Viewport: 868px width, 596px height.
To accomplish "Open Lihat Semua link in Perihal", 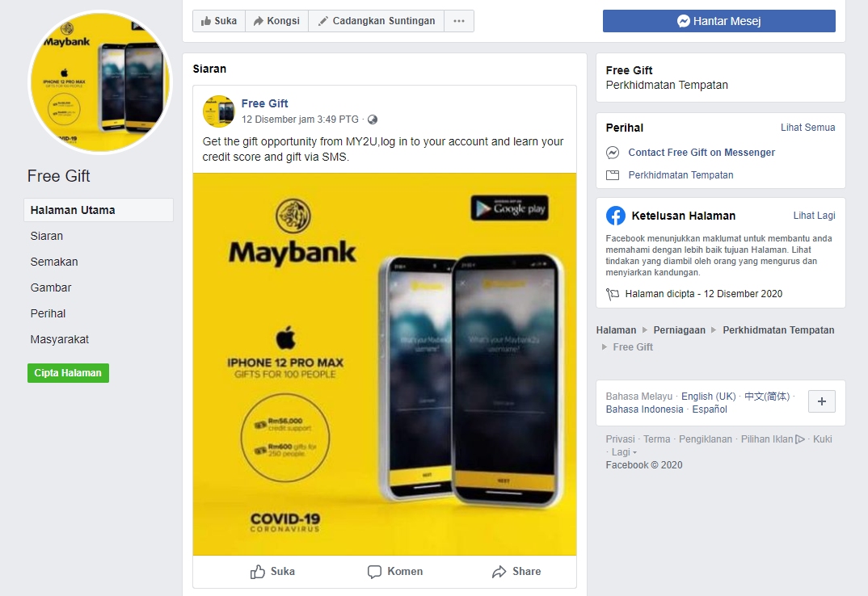I will (807, 128).
